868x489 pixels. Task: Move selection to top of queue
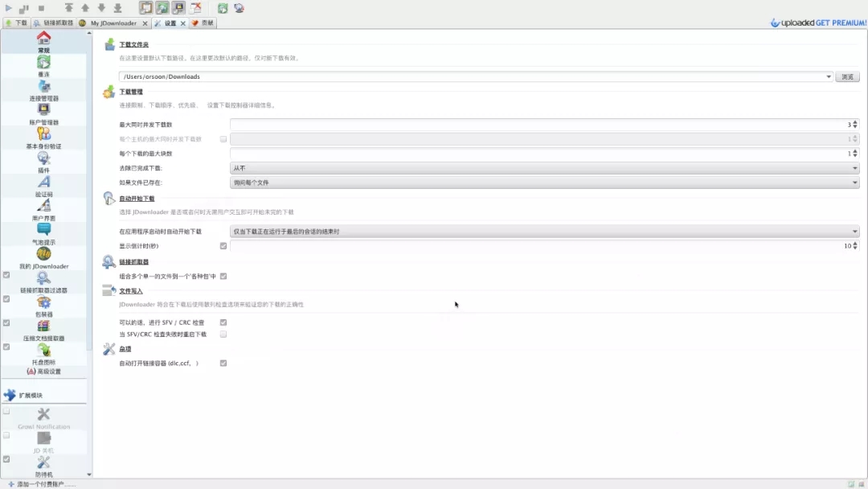pyautogui.click(x=68, y=8)
